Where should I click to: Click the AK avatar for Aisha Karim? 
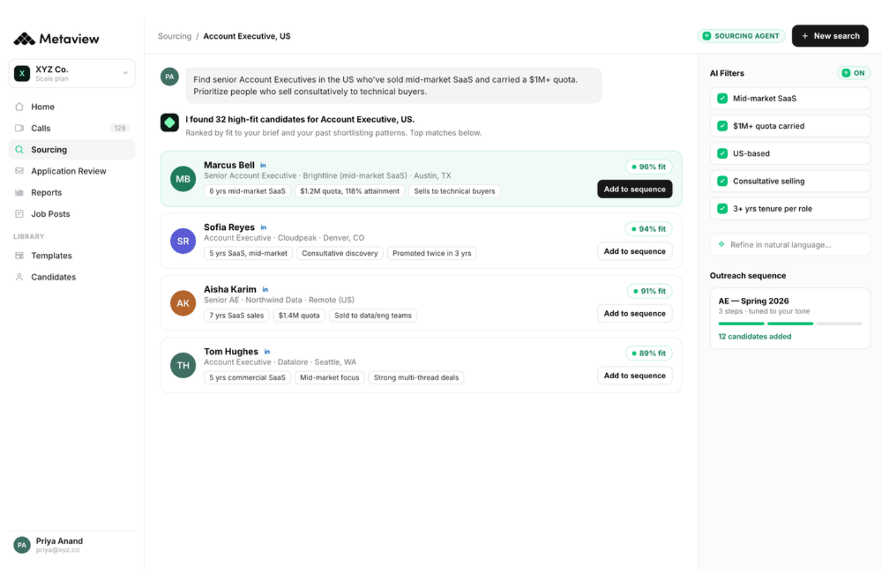(183, 303)
